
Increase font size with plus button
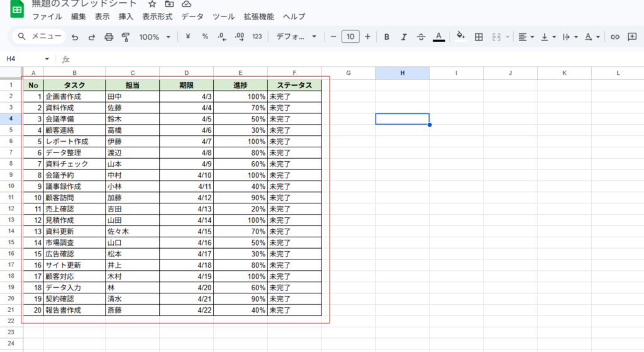(x=367, y=37)
